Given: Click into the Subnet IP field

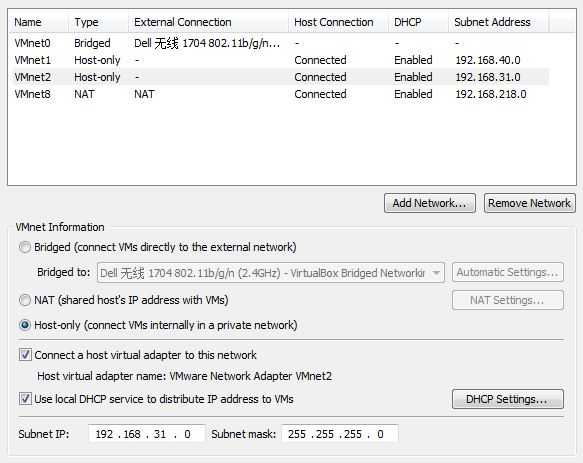Looking at the screenshot, I should (x=146, y=434).
